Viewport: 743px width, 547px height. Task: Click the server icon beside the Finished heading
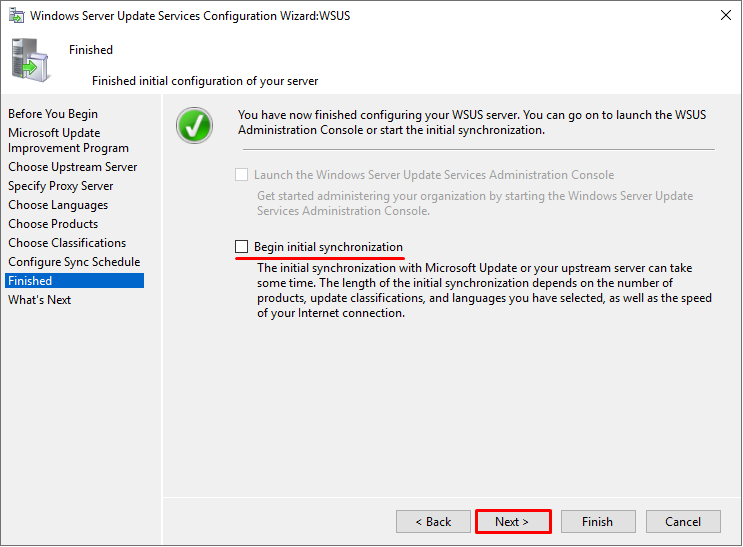pos(30,61)
